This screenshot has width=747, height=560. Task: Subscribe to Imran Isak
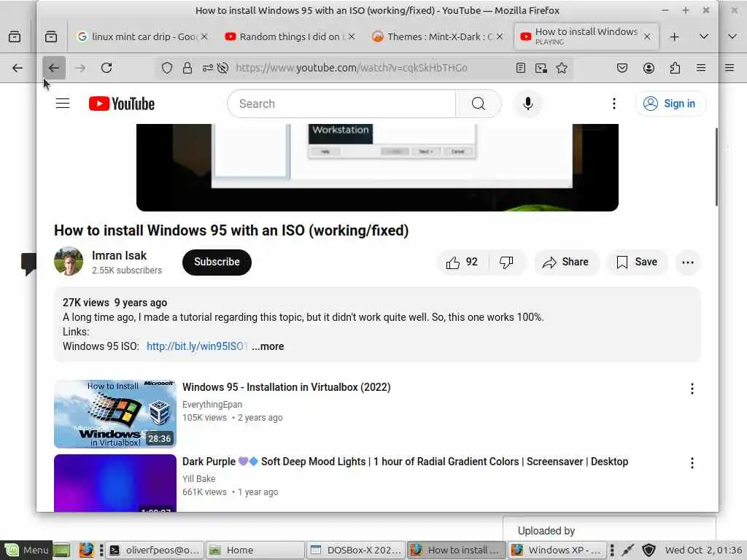(x=217, y=262)
